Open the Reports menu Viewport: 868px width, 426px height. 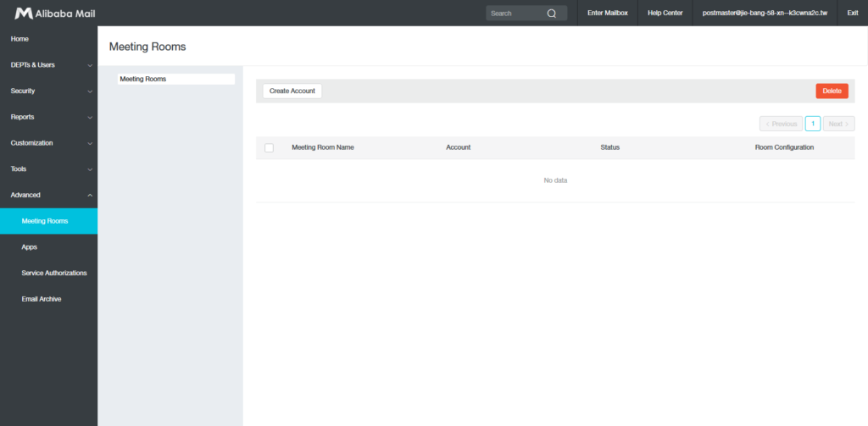[22, 117]
